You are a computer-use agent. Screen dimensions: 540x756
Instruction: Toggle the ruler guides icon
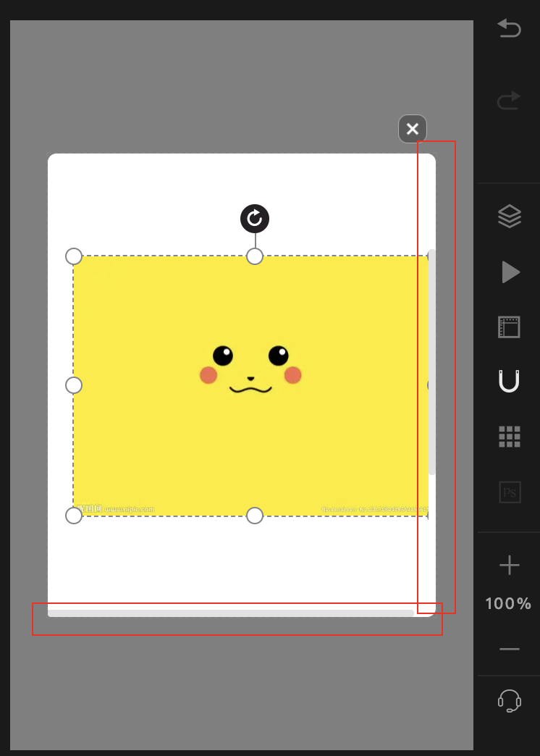coord(509,327)
